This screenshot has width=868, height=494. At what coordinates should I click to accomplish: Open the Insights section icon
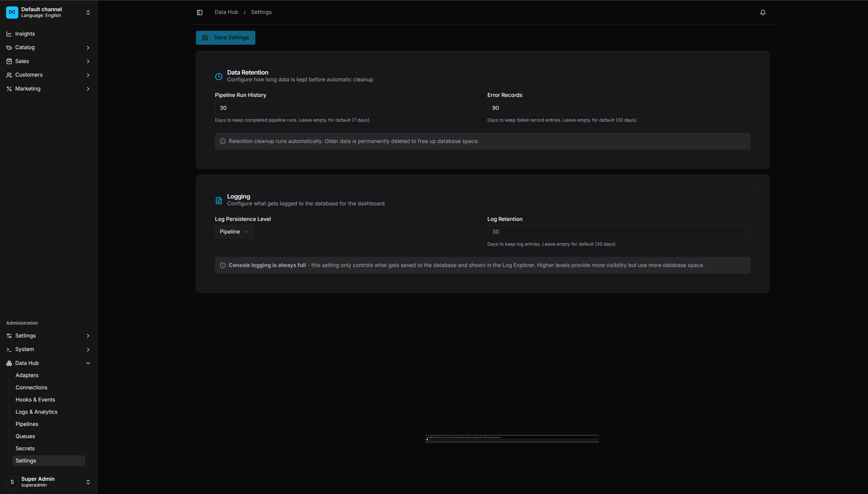coord(9,34)
